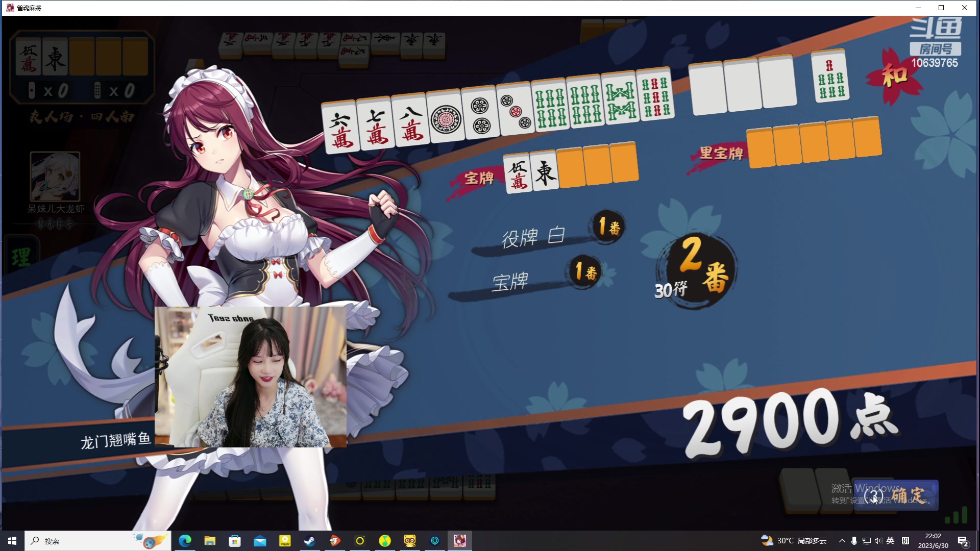
Task: Click the room number 10639765
Action: 935,63
